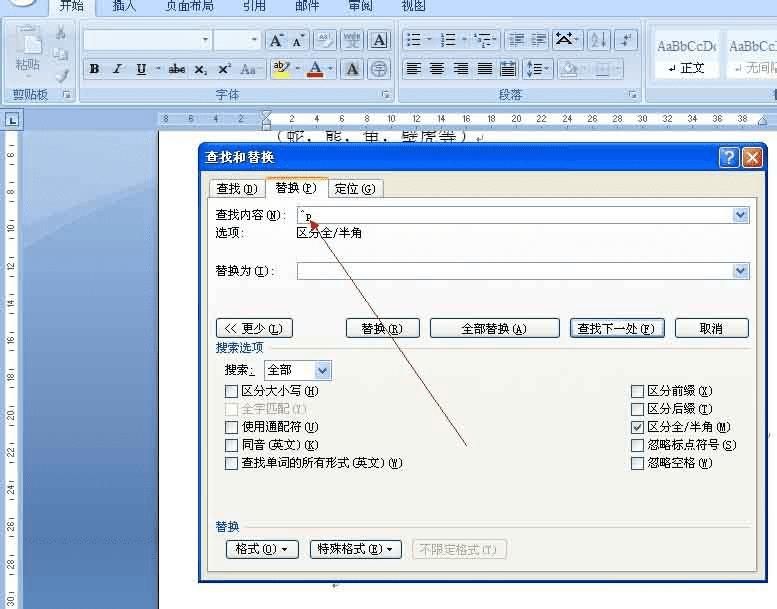
Task: Enable 查找单词的所有形式 checkbox
Action: tap(231, 463)
